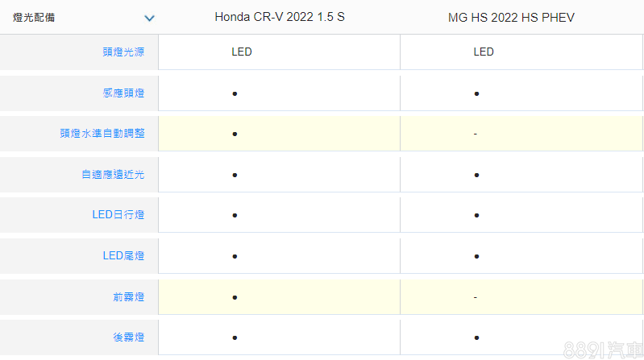This screenshot has height=360, width=644.
Task: Click the 燈光配備 section header
Action: [x=35, y=17]
